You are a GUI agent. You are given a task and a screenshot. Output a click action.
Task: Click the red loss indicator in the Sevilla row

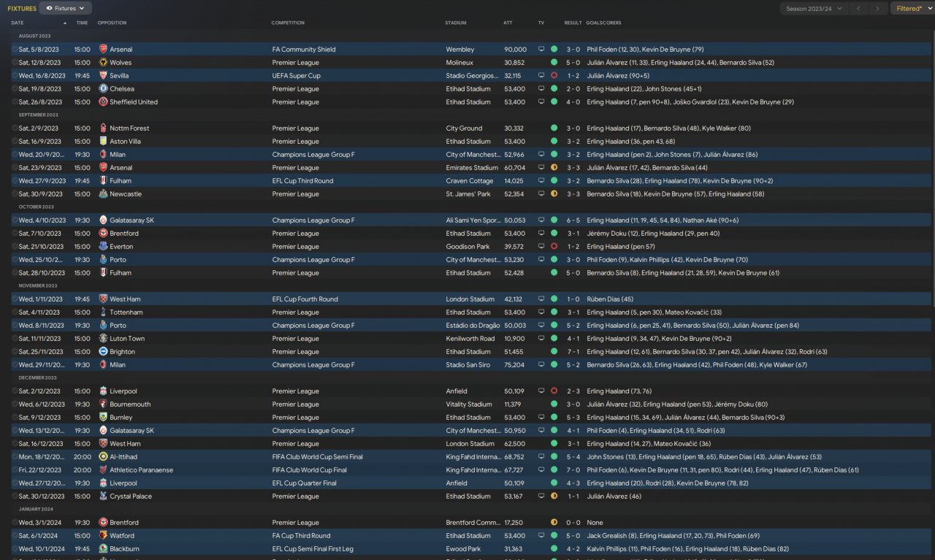pyautogui.click(x=554, y=76)
